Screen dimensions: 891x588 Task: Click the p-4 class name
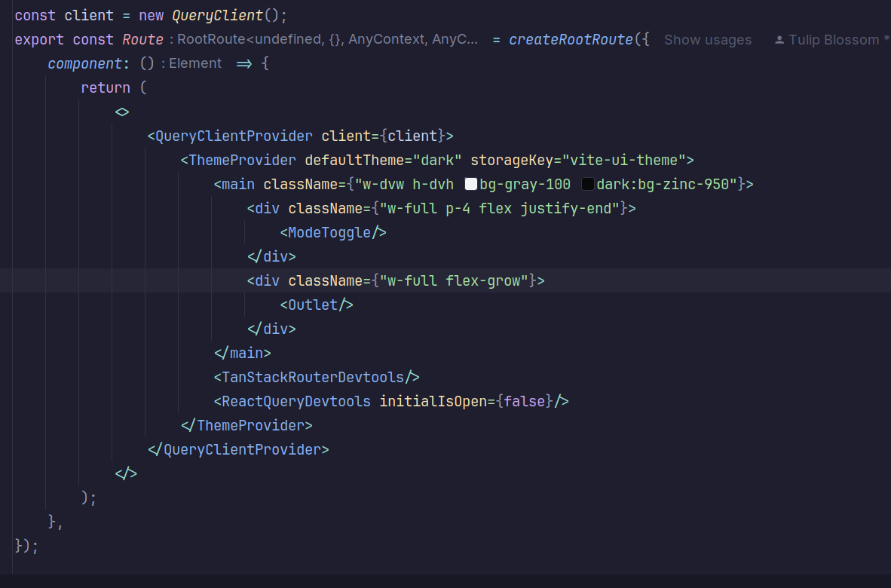[458, 209]
